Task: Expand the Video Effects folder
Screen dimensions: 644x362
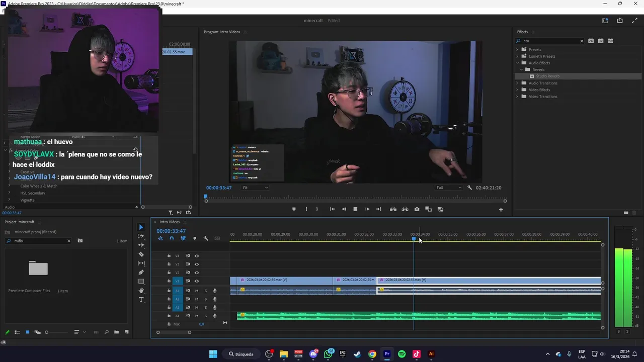Action: coord(517,89)
